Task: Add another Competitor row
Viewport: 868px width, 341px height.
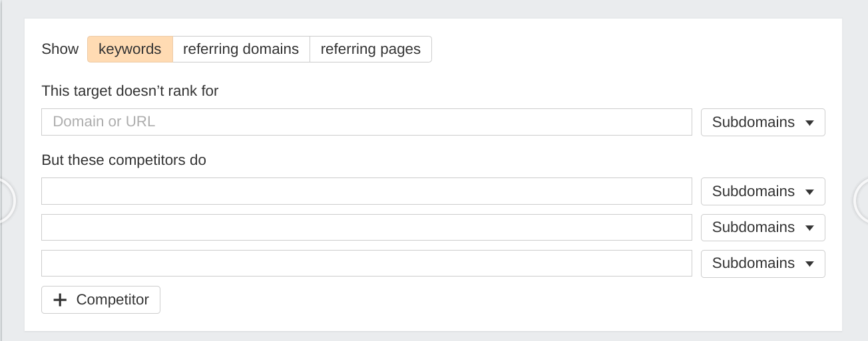Action: click(x=101, y=300)
